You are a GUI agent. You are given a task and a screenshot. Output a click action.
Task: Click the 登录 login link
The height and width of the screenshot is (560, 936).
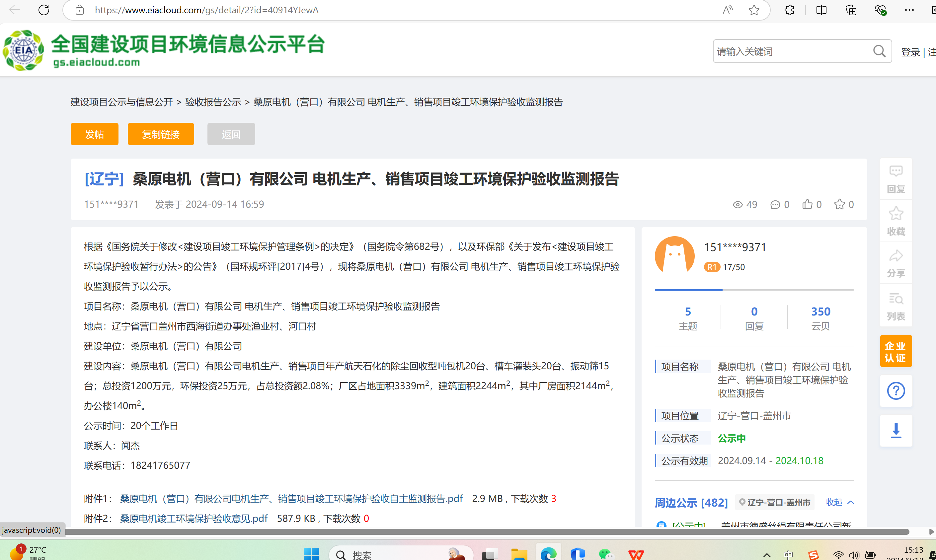(910, 52)
